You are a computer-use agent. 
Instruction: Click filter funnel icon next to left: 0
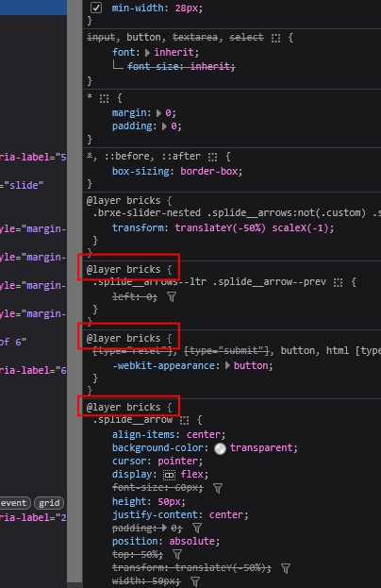pyautogui.click(x=172, y=297)
